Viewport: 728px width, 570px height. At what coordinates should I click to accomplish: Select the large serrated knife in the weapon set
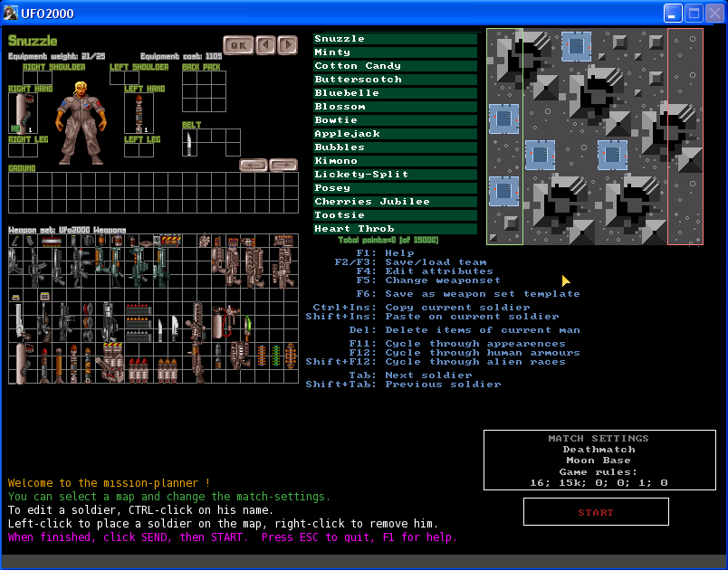pos(175,328)
